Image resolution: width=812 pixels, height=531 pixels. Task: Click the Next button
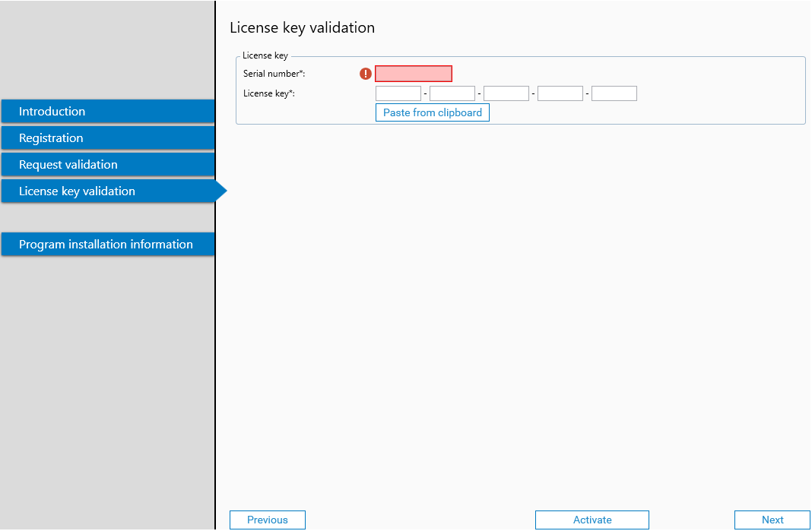[x=772, y=520]
